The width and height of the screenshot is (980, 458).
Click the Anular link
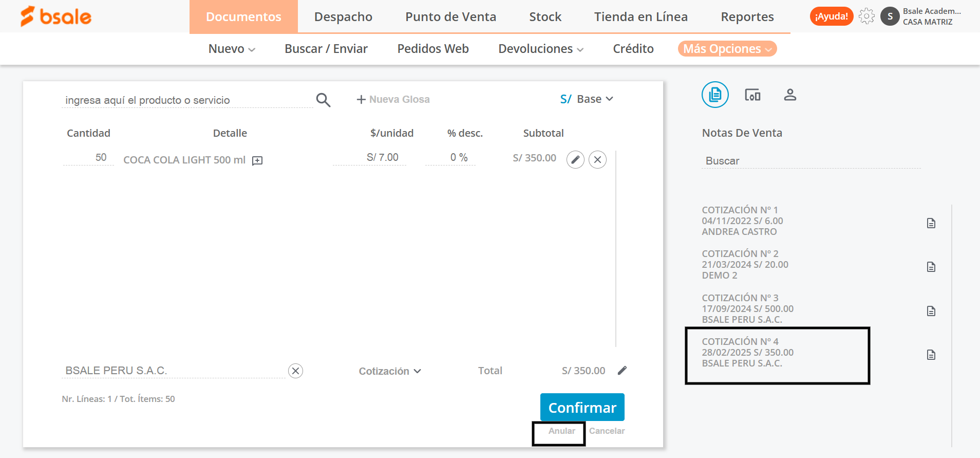click(x=561, y=431)
